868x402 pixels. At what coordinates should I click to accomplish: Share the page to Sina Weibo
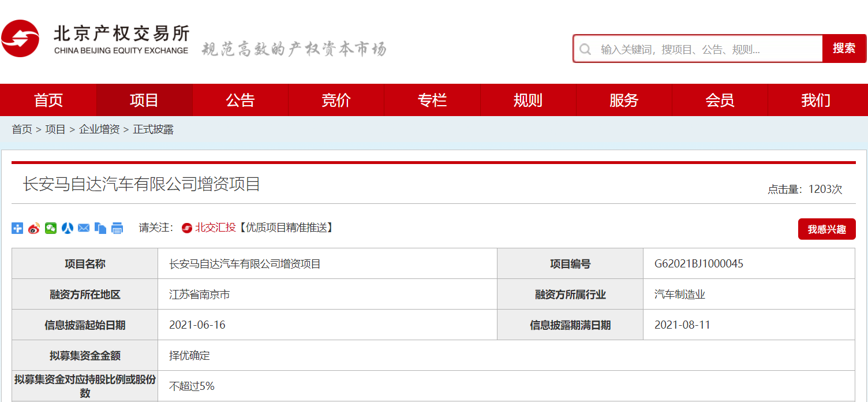[x=34, y=228]
